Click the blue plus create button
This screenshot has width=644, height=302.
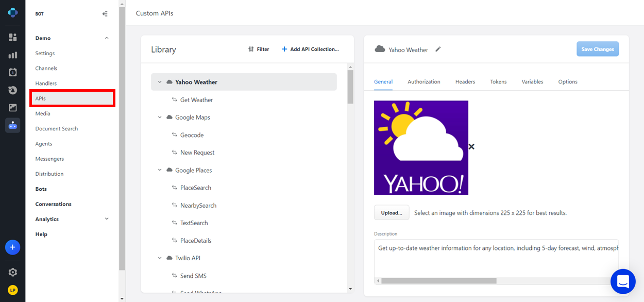(12, 247)
